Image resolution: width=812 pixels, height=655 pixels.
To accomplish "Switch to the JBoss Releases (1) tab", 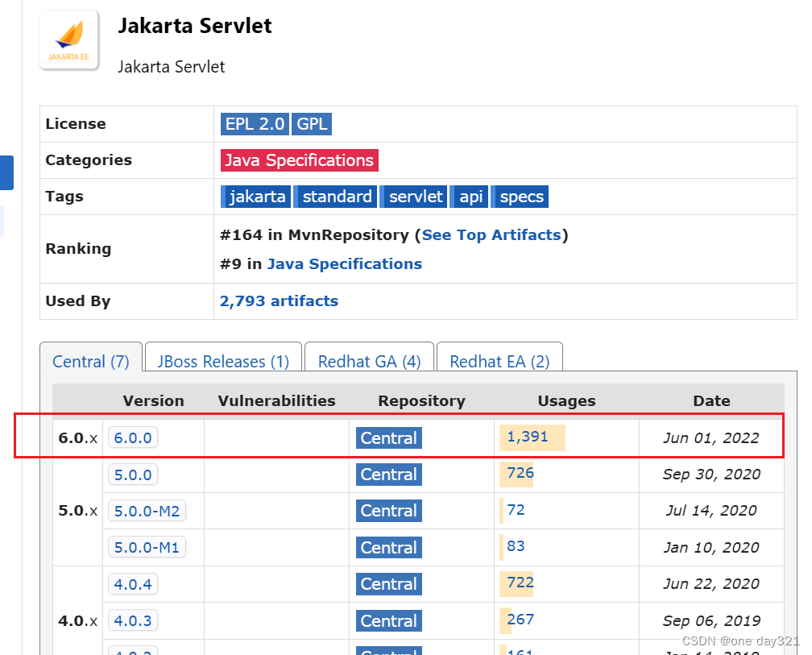I will tap(223, 361).
